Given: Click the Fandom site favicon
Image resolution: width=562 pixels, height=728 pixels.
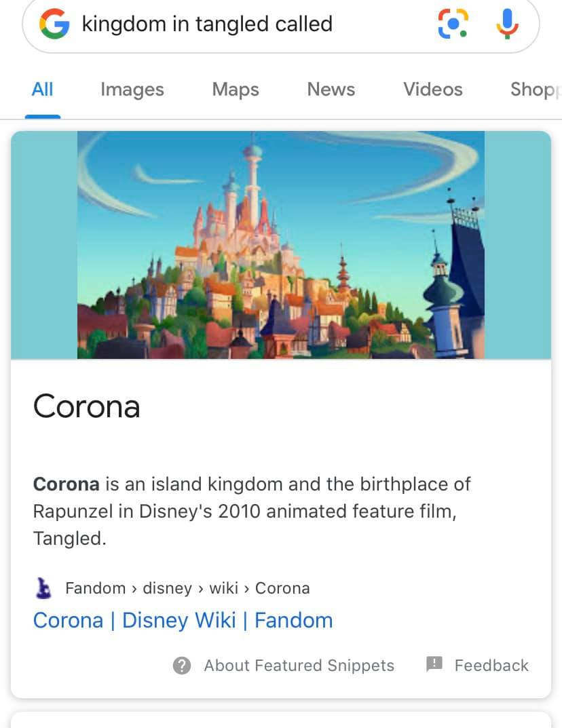Looking at the screenshot, I should (x=43, y=588).
